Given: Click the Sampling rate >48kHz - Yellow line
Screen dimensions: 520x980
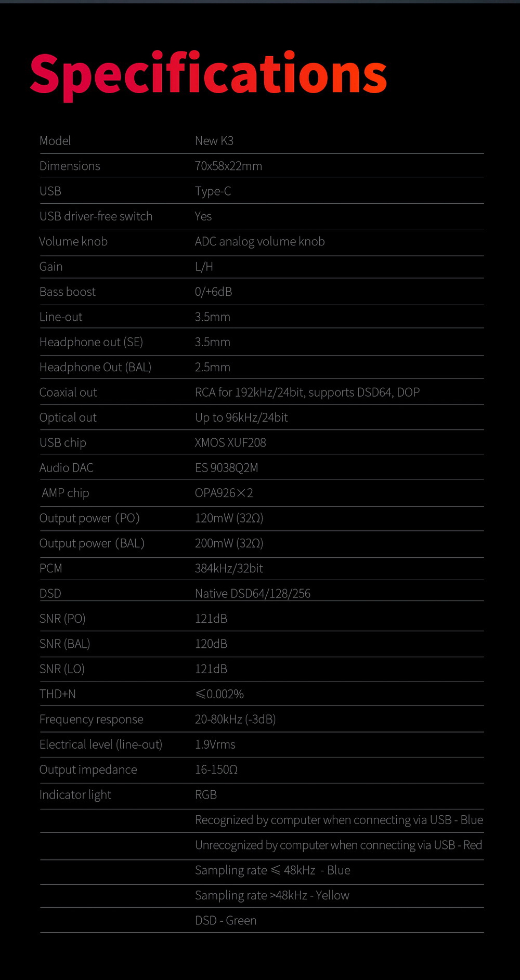Looking at the screenshot, I should click(x=272, y=895).
